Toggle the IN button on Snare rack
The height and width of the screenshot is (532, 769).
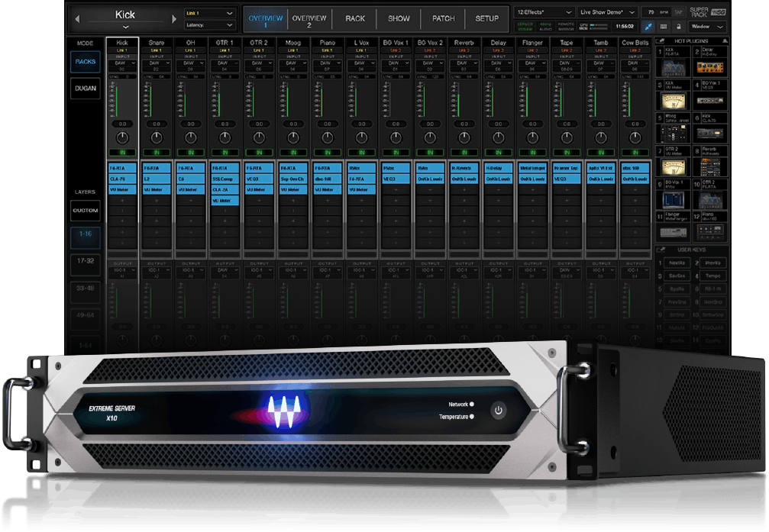pos(157,153)
